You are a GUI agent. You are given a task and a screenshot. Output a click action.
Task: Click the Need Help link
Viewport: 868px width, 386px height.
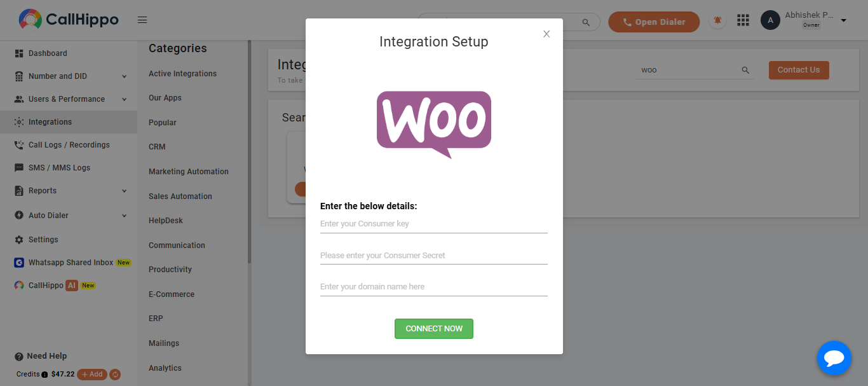pyautogui.click(x=47, y=356)
